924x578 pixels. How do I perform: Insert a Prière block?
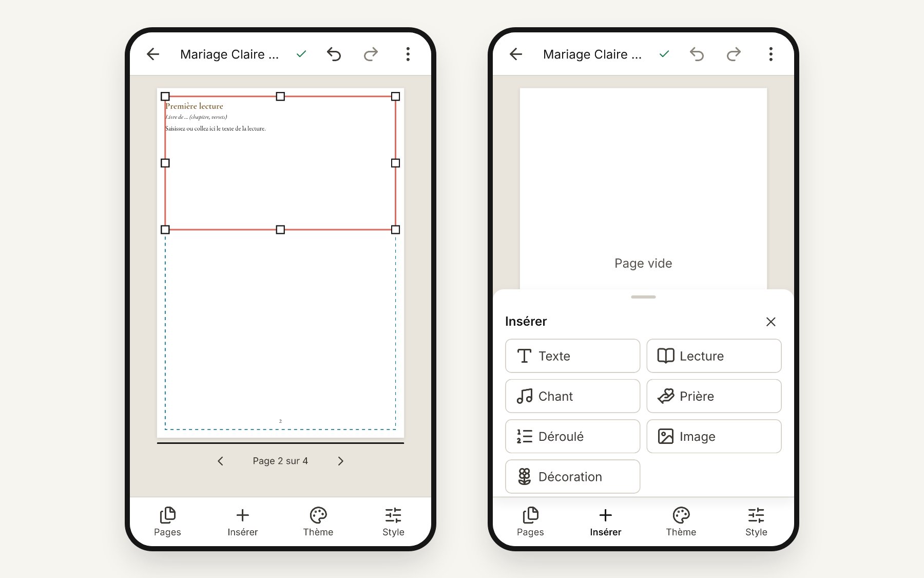714,396
